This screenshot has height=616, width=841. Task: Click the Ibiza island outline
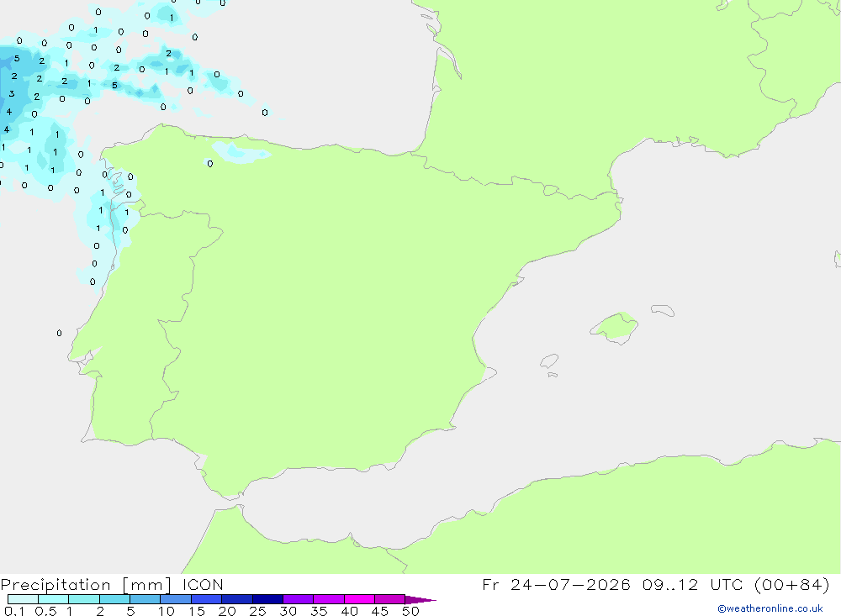549,361
